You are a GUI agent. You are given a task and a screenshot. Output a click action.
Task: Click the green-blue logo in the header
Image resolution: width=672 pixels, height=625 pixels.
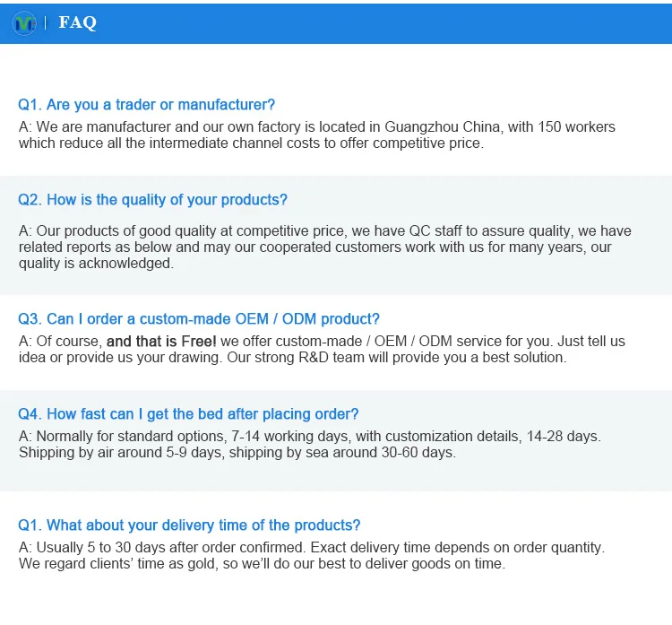point(24,23)
